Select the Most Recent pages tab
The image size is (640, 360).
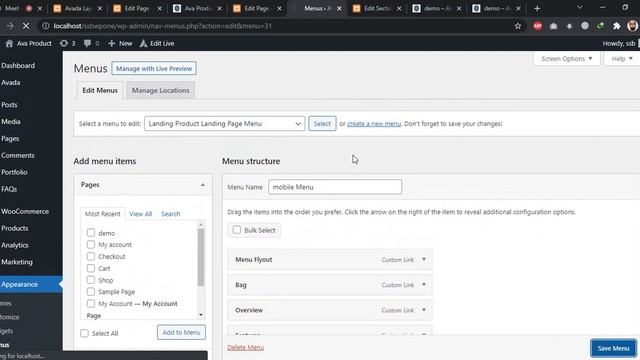[x=102, y=214]
